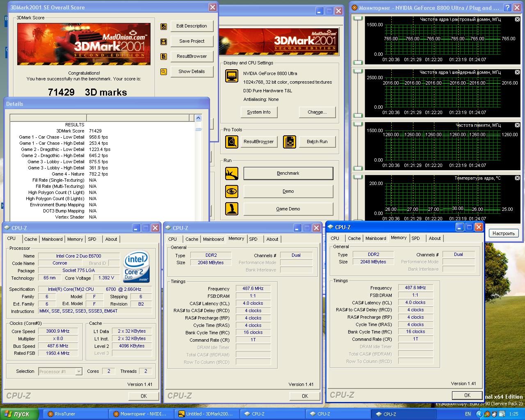Close the Температура ядра graph
Image resolution: width=525 pixels, height=420 pixels.
pyautogui.click(x=517, y=178)
